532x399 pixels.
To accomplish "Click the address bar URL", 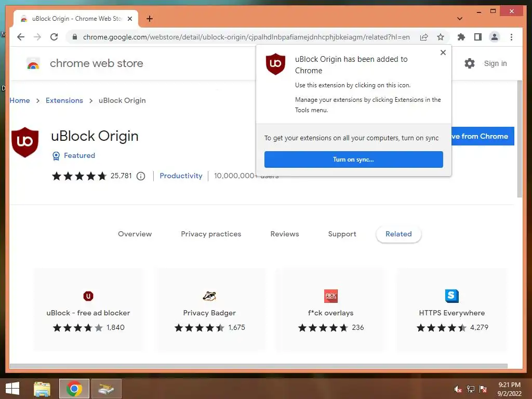I will pos(246,37).
